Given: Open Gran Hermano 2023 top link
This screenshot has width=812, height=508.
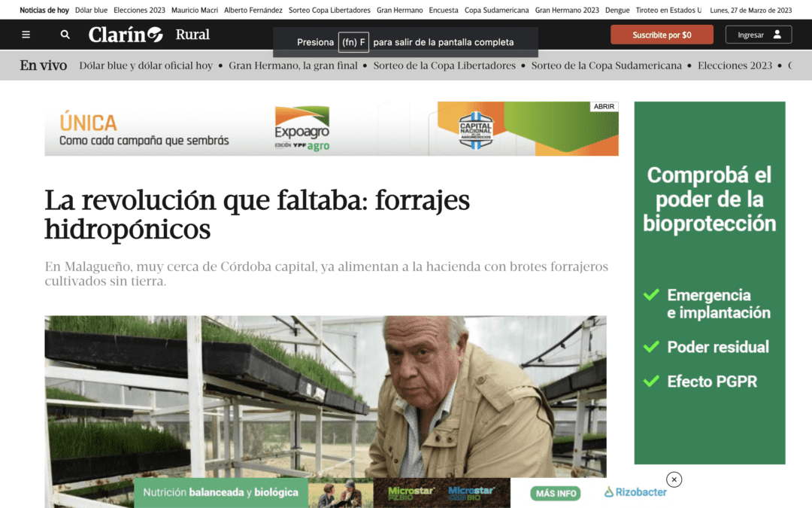Looking at the screenshot, I should click(x=567, y=10).
